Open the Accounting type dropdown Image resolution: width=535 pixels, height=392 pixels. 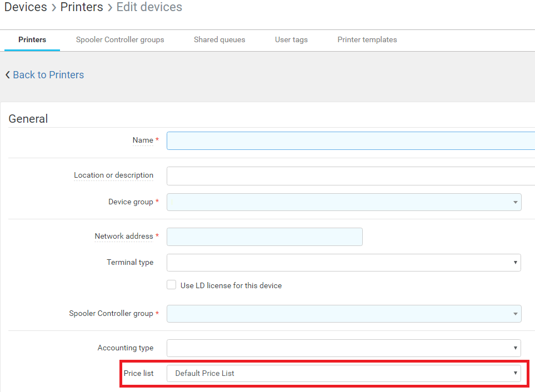pos(343,348)
